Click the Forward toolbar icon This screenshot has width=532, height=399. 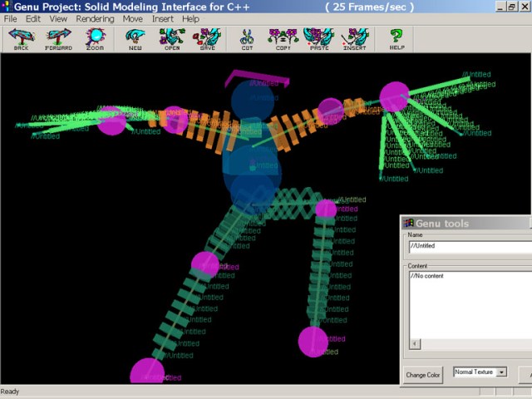pos(58,39)
